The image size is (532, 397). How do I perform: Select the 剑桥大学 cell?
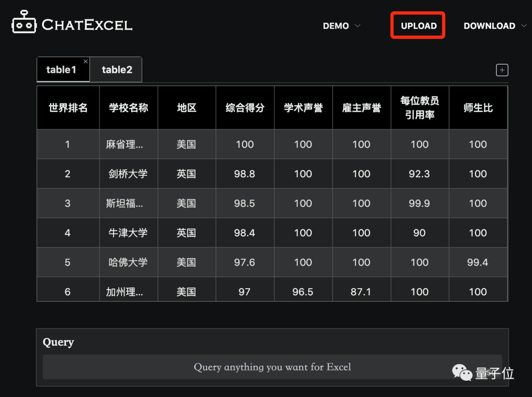[x=128, y=173]
